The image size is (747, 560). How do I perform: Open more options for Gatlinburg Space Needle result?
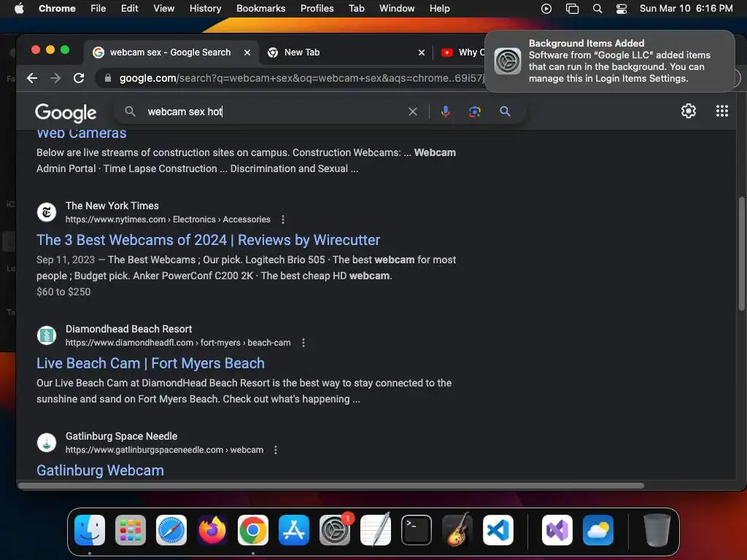[x=276, y=450]
